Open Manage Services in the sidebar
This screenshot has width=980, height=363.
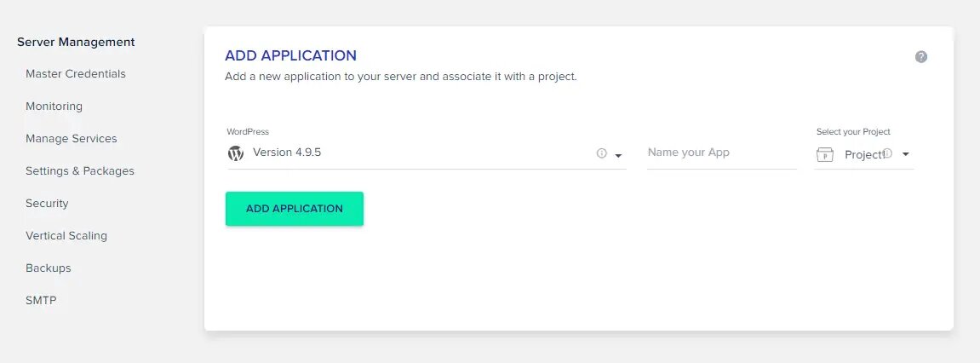72,139
